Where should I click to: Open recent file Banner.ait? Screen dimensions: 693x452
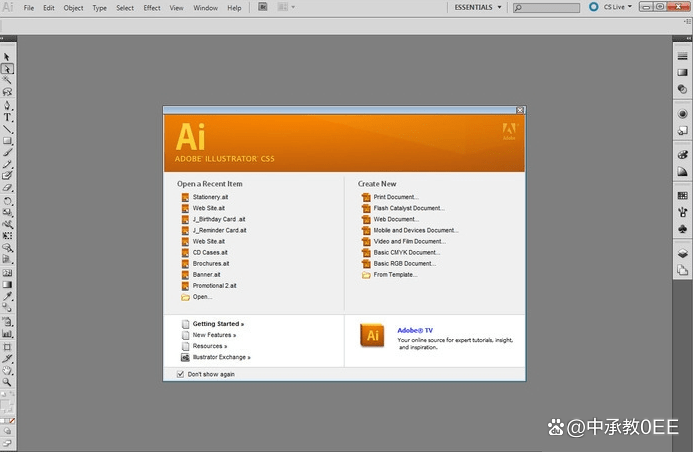pos(201,274)
